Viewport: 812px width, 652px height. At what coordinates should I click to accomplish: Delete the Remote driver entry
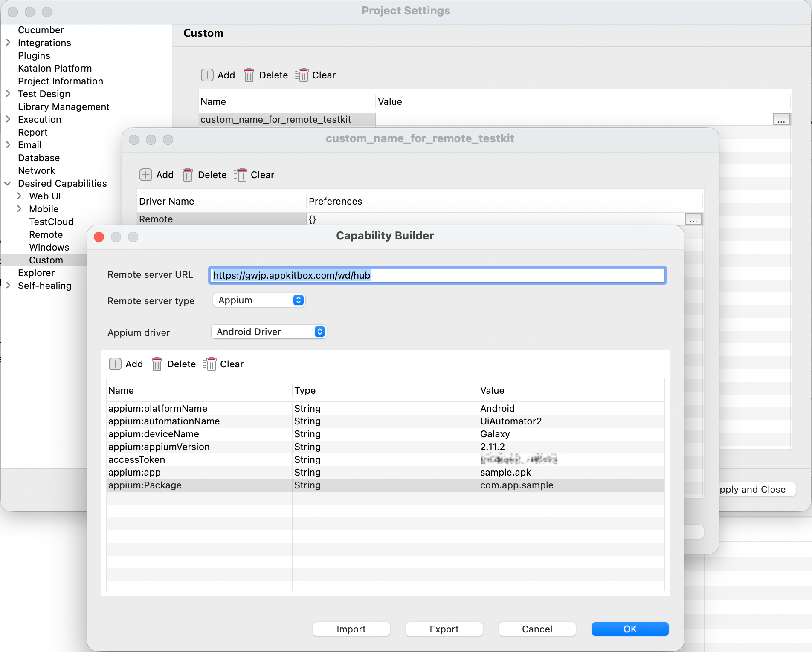[204, 175]
